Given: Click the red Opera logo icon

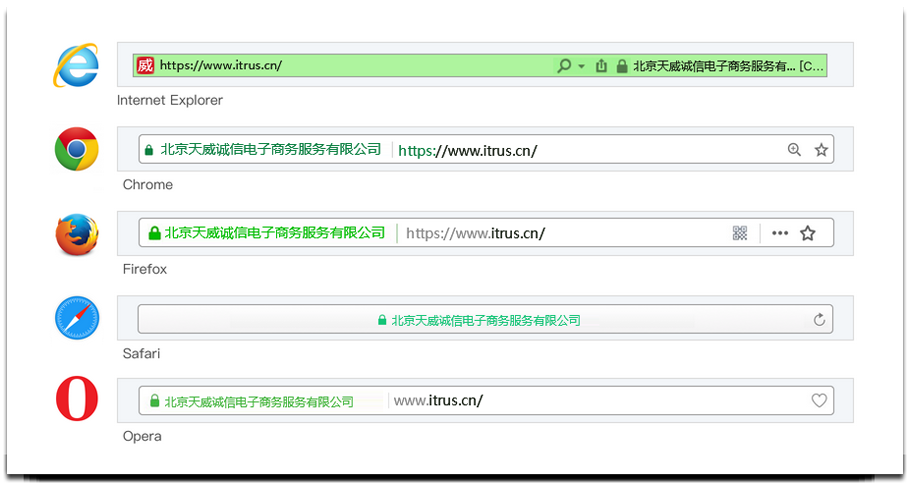Looking at the screenshot, I should pyautogui.click(x=77, y=398).
